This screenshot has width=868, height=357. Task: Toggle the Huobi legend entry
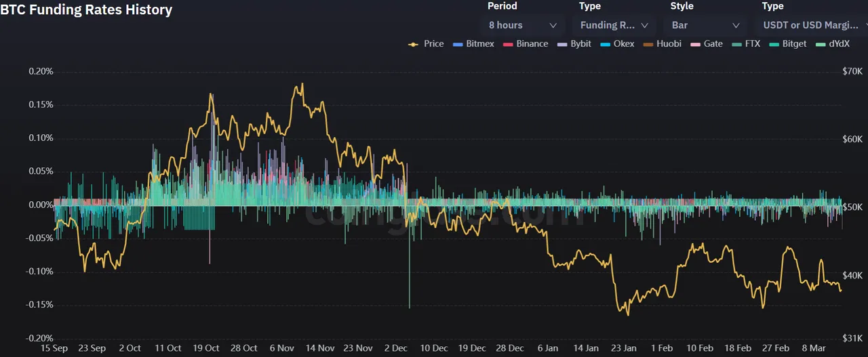point(662,43)
